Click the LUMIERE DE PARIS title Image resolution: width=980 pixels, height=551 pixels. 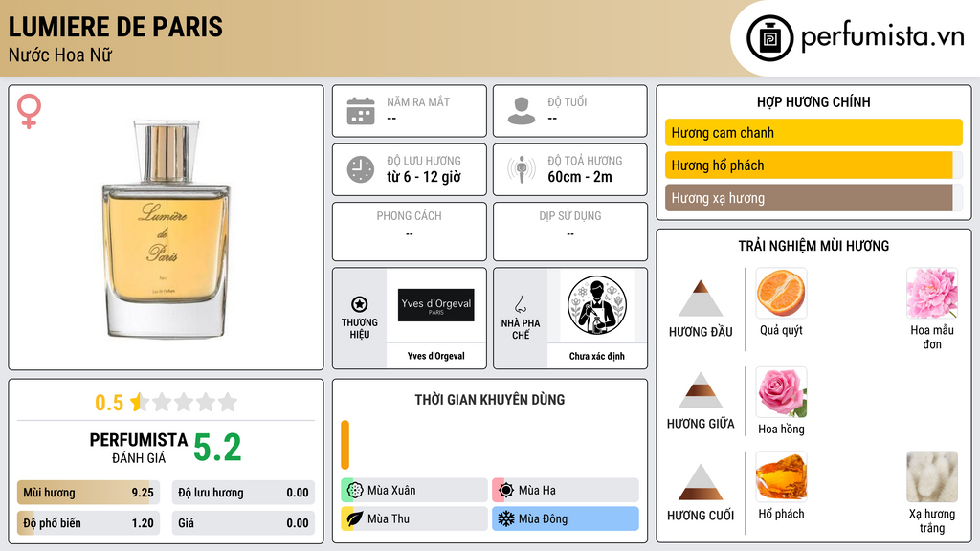116,27
